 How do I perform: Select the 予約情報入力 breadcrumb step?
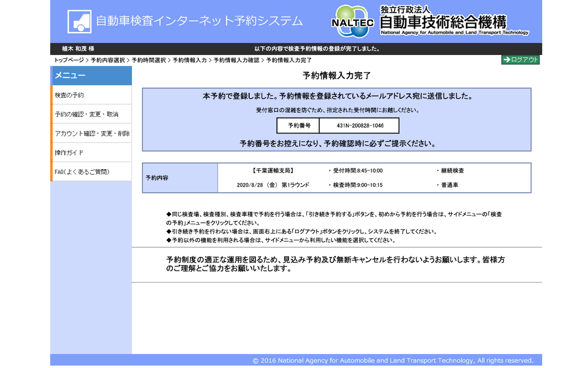(x=189, y=60)
